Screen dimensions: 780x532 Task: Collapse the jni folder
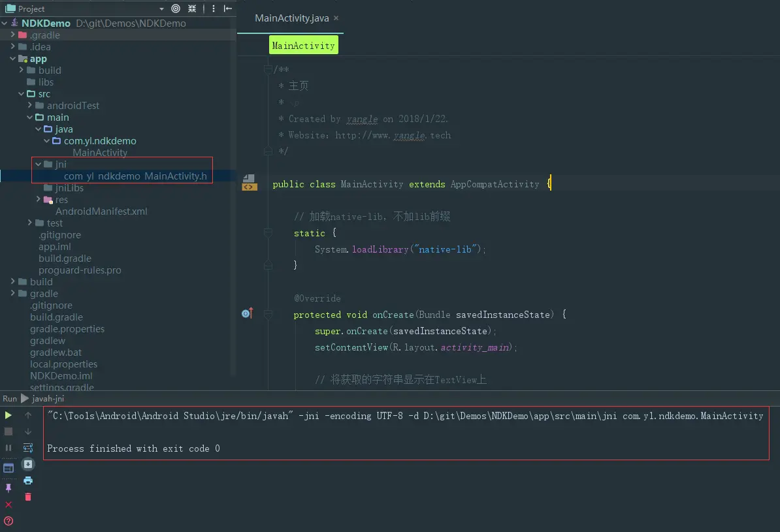coord(39,164)
